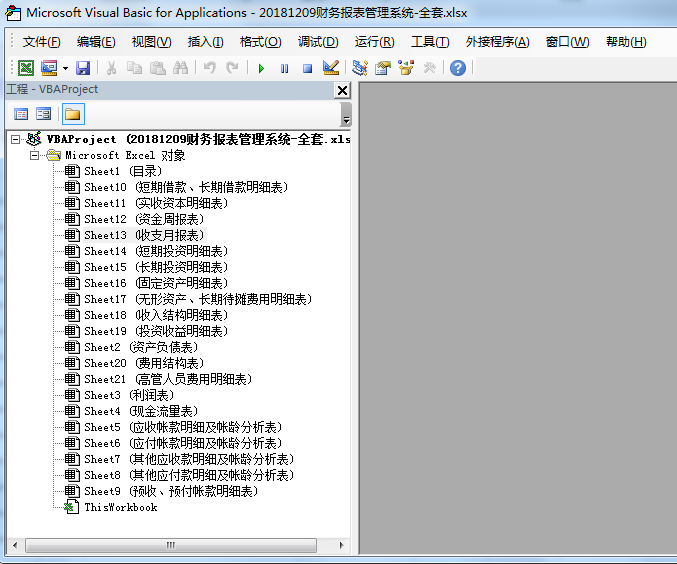Open the 文件(F) menu

pyautogui.click(x=41, y=42)
